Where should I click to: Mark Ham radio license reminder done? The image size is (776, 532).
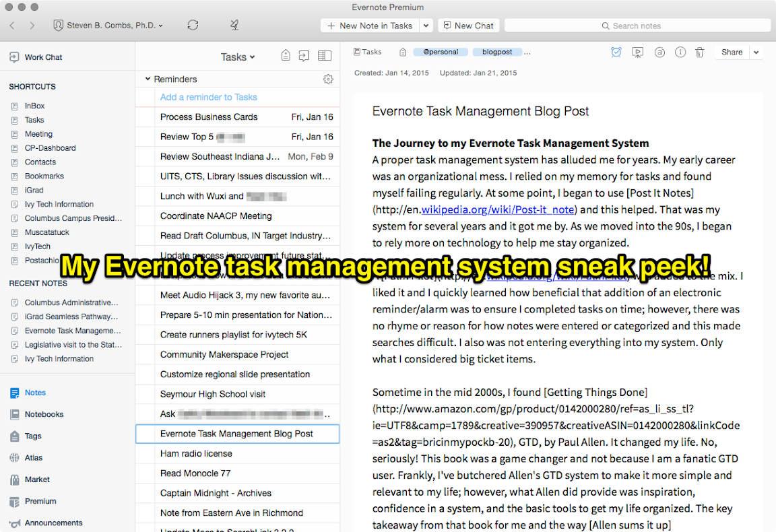[x=145, y=454]
